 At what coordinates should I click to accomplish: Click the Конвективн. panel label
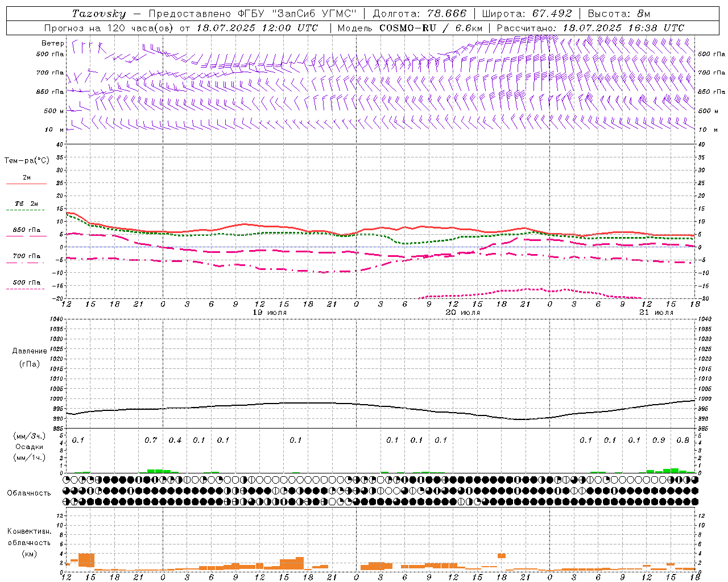tap(30, 531)
